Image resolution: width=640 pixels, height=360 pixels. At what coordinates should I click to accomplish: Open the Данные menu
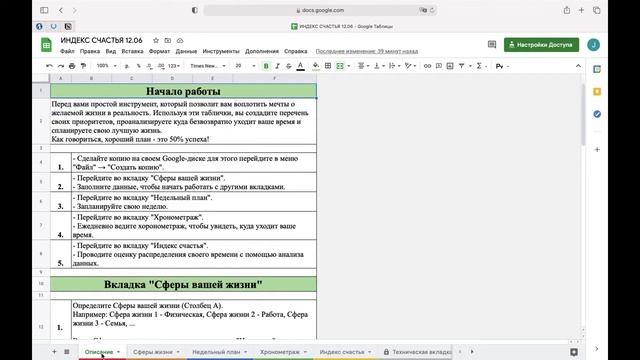[186, 51]
